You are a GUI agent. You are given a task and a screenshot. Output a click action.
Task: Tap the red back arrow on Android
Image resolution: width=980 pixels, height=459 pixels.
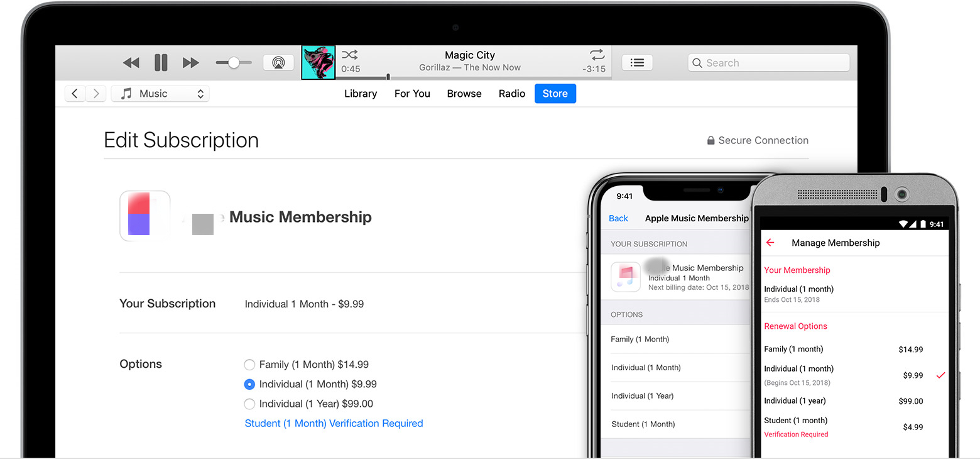770,243
